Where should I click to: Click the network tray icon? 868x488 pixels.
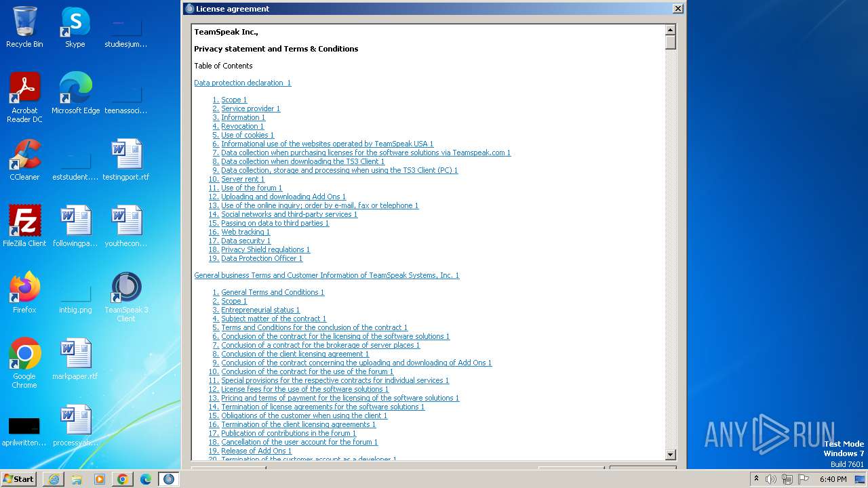click(787, 479)
